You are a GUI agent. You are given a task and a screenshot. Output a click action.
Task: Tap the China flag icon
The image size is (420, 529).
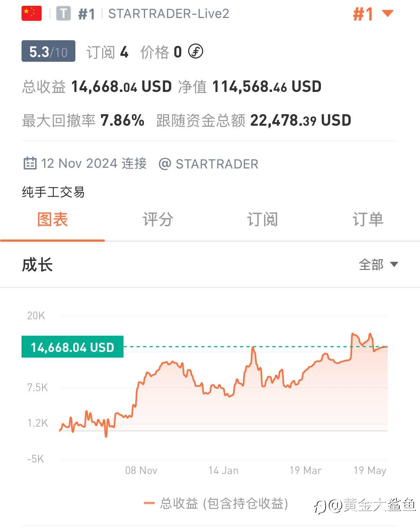[x=32, y=14]
